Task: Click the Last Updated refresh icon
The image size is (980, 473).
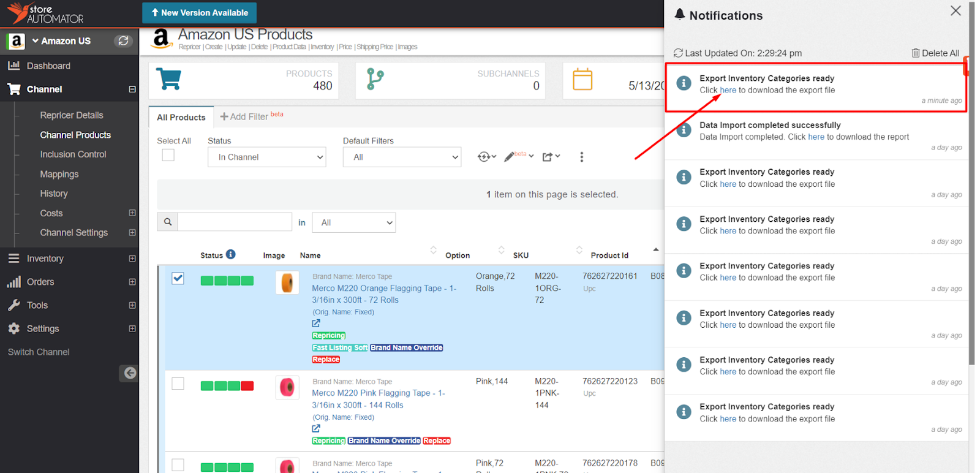Action: point(678,53)
